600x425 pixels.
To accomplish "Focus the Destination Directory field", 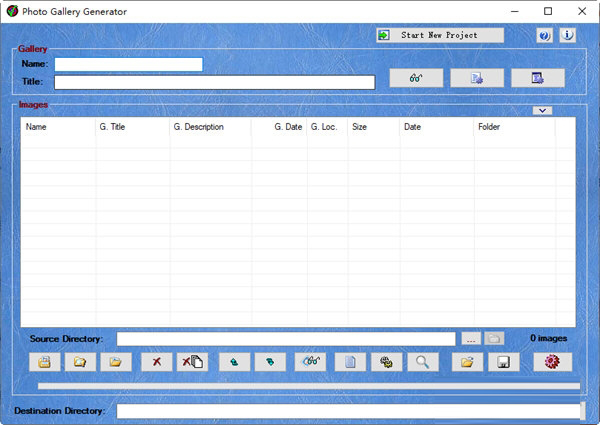I will [x=349, y=411].
